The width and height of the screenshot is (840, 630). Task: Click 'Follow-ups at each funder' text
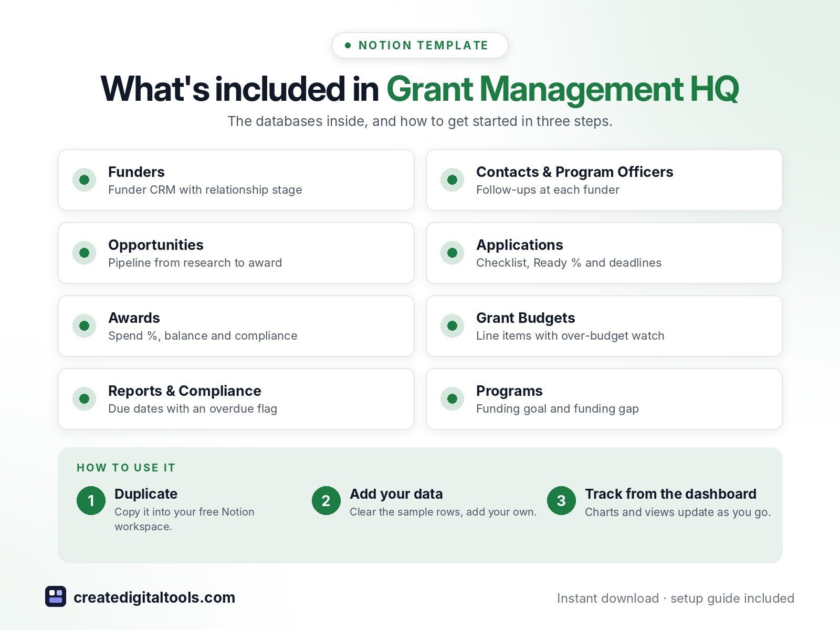click(x=548, y=190)
